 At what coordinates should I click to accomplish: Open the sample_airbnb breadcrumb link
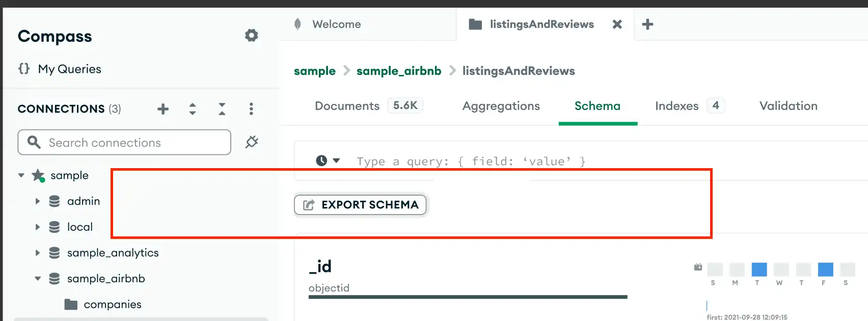398,71
